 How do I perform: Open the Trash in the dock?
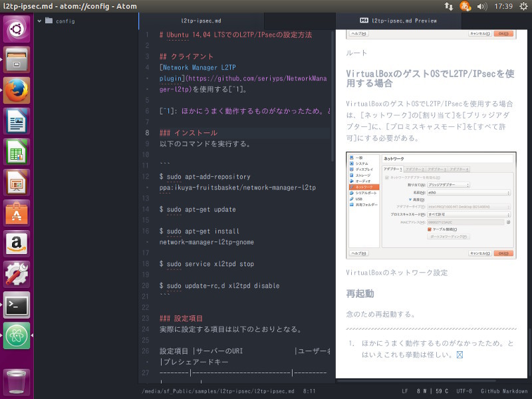coord(17,382)
